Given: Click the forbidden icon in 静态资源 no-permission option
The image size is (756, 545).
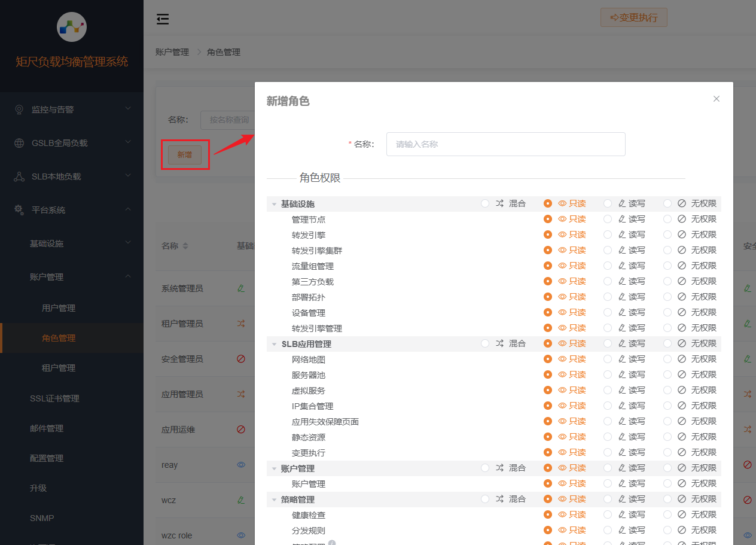Looking at the screenshot, I should 682,437.
